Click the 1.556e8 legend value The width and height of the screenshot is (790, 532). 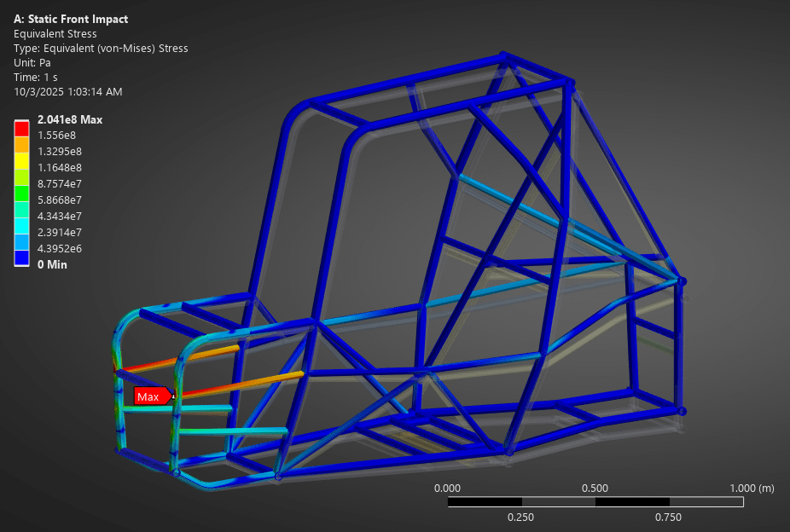pos(57,136)
